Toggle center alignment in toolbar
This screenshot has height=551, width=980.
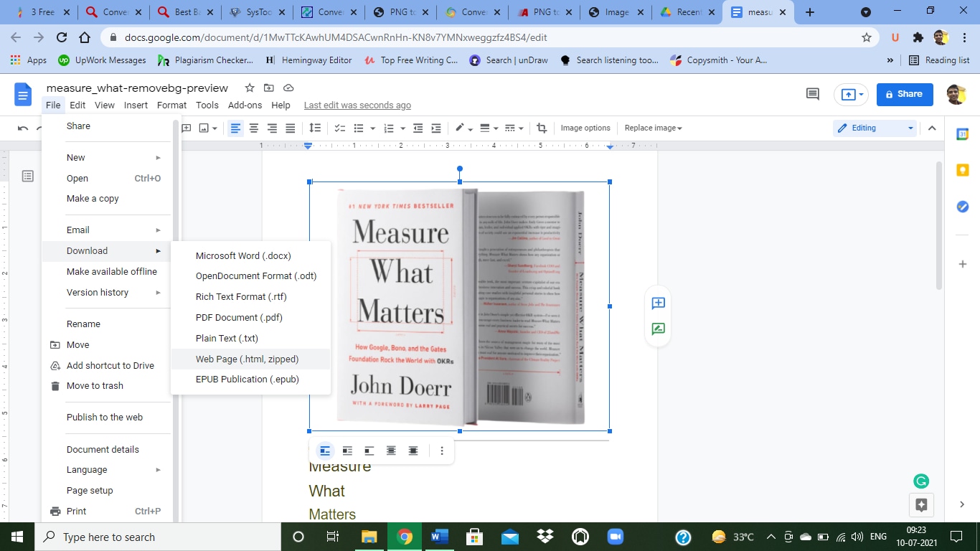point(253,128)
